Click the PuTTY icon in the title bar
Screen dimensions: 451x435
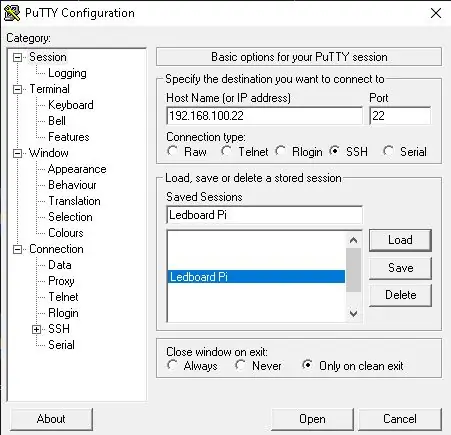coord(12,13)
